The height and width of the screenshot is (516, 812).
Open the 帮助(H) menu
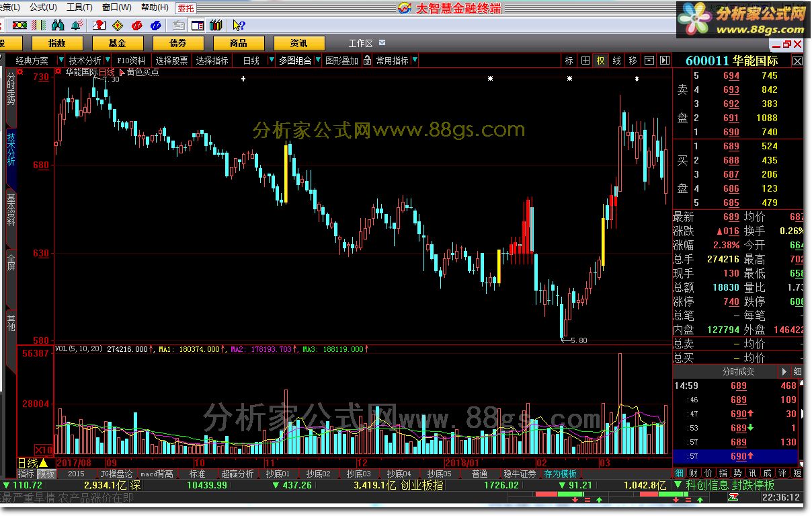point(155,7)
